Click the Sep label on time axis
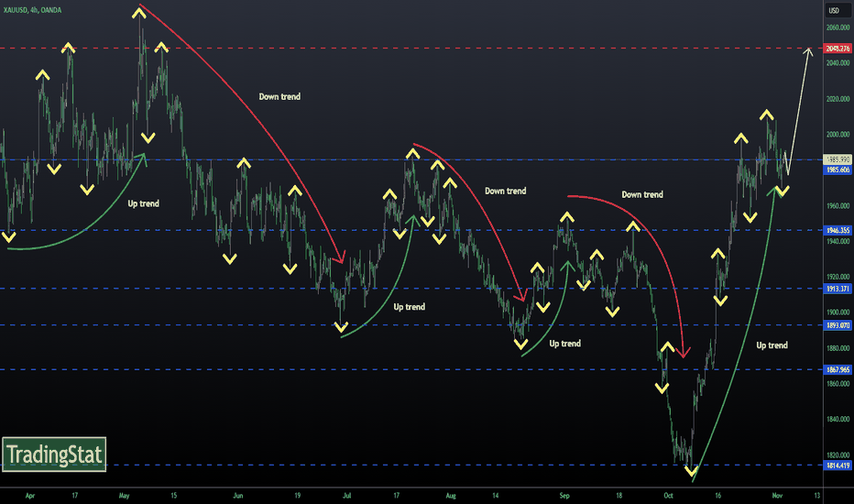 pyautogui.click(x=564, y=495)
